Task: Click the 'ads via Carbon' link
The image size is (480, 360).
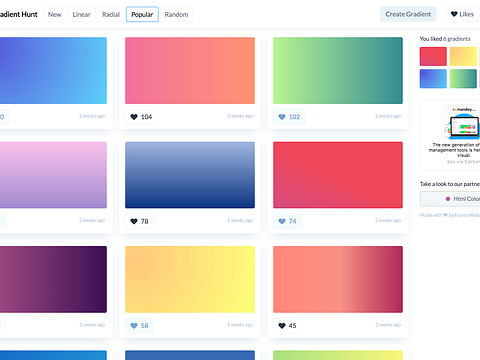Action: click(x=463, y=162)
